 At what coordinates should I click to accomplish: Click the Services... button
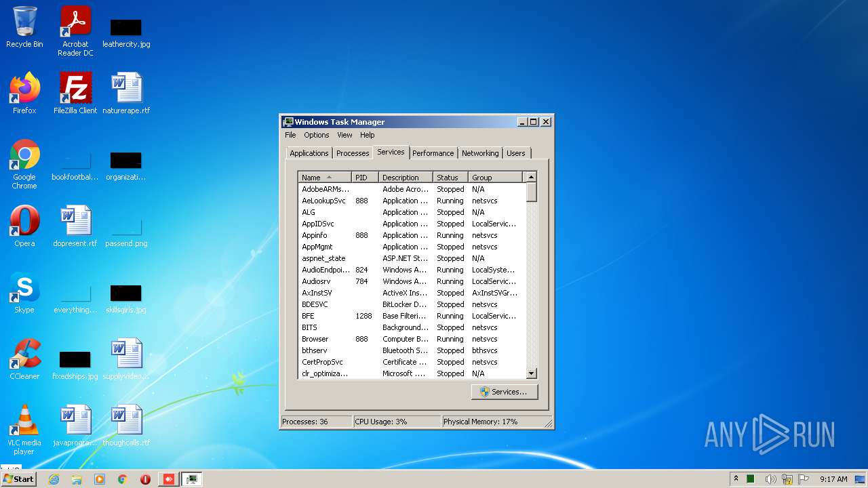point(504,392)
